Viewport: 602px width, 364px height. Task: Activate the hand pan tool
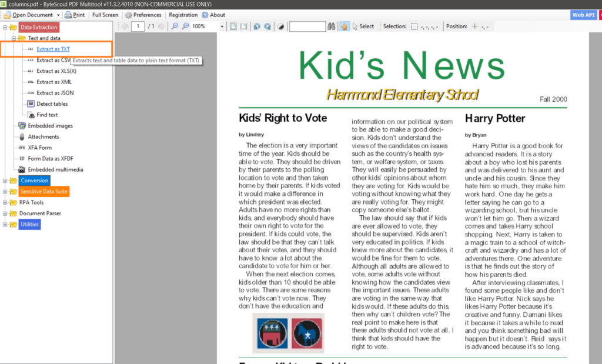[x=344, y=26]
